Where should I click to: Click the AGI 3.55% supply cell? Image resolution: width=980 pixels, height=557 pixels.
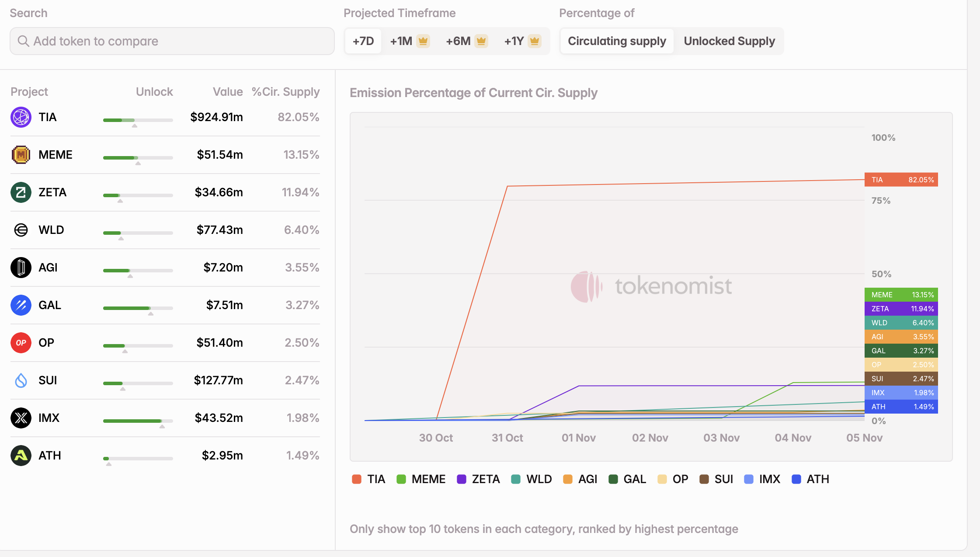click(x=302, y=268)
